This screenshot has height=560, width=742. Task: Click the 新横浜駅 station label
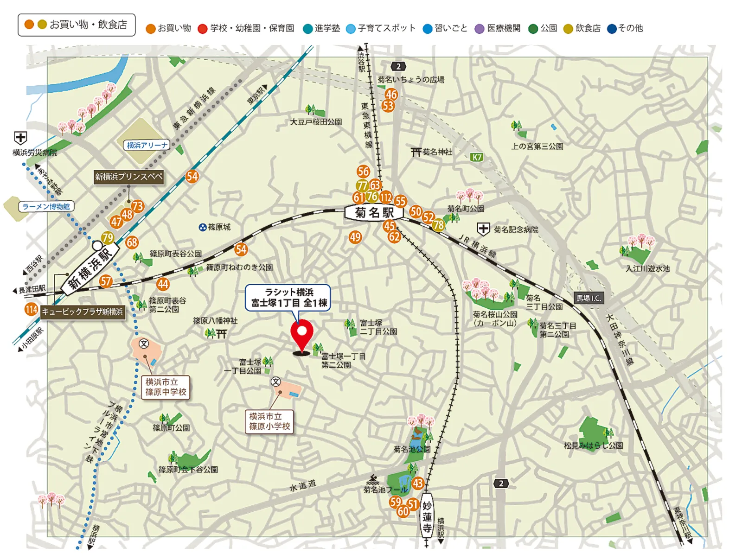point(90,270)
